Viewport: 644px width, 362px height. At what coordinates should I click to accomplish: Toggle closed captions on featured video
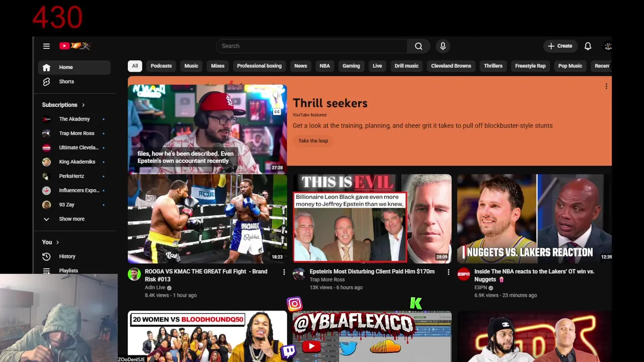pyautogui.click(x=277, y=112)
